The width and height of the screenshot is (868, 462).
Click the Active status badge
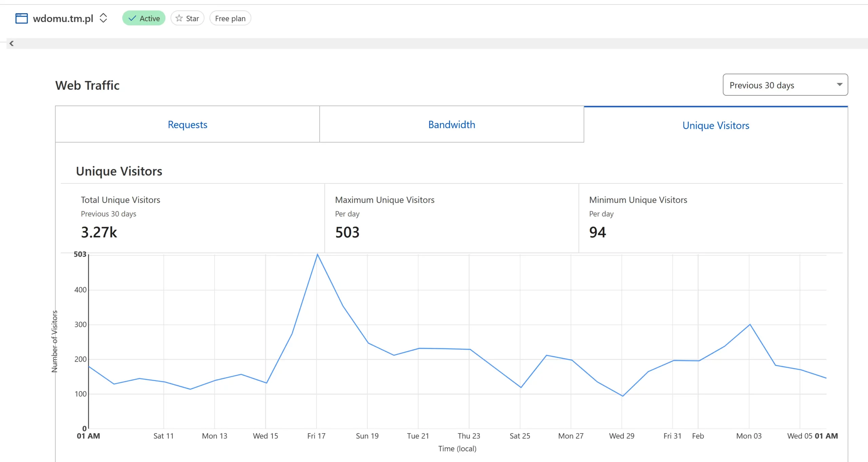(144, 18)
